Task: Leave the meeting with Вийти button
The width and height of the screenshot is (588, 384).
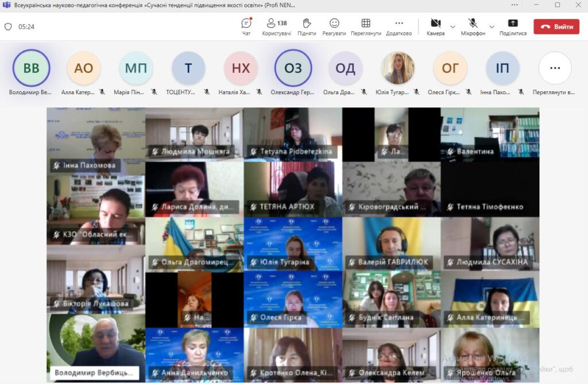Action: (x=556, y=27)
